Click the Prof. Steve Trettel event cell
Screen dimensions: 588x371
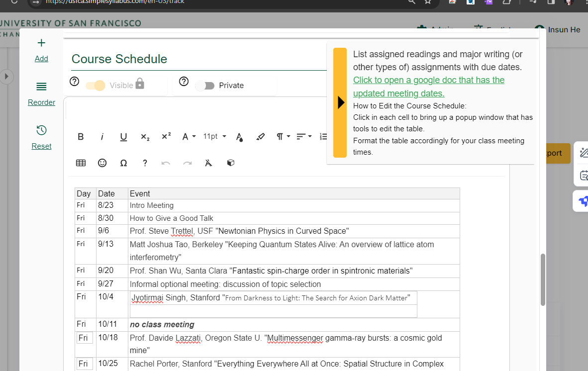click(294, 231)
